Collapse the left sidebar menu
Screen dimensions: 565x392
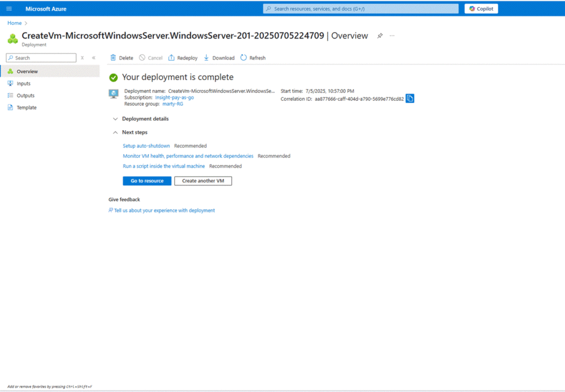[x=94, y=58]
